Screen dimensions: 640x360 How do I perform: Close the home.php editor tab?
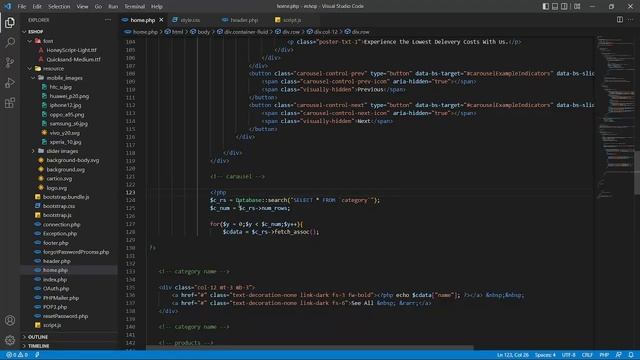(161, 20)
